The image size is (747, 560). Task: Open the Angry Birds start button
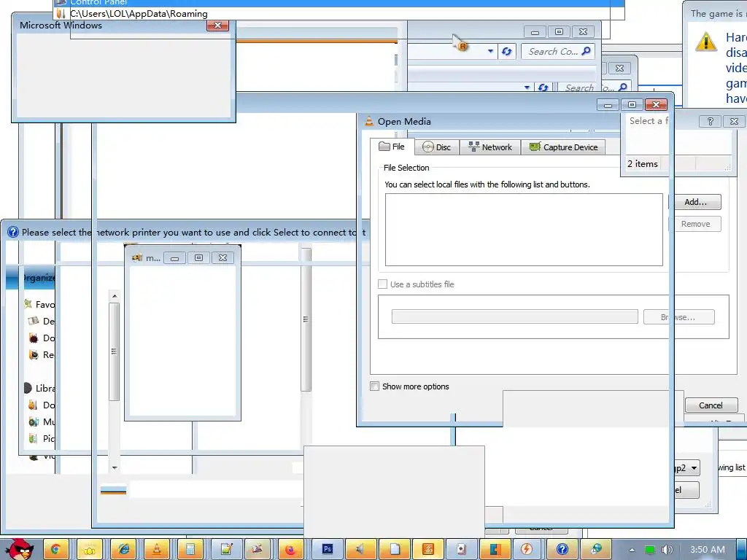(x=20, y=550)
